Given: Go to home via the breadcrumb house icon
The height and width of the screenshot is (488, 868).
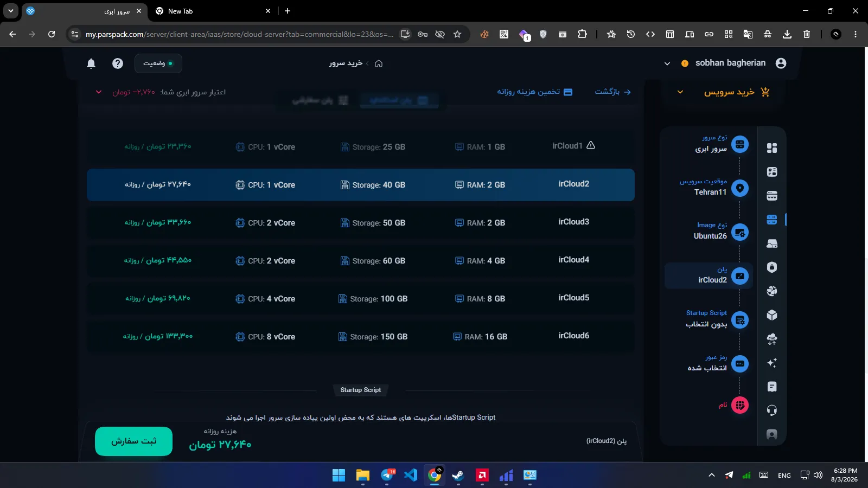Looking at the screenshot, I should [379, 63].
